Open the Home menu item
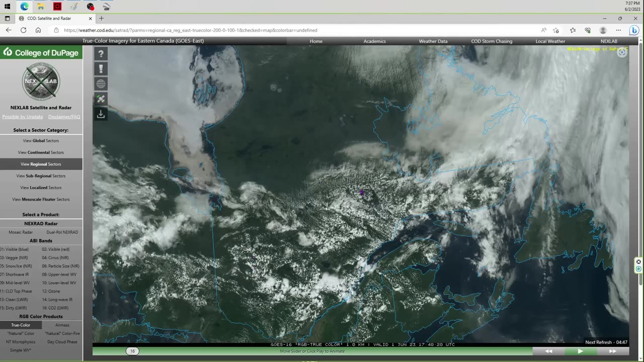The height and width of the screenshot is (362, 644). point(316,41)
